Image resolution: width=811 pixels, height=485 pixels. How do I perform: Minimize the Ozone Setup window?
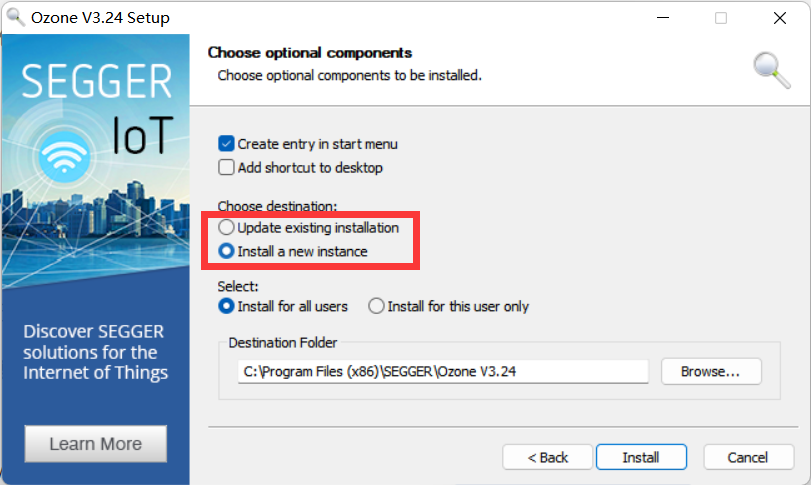pyautogui.click(x=663, y=18)
